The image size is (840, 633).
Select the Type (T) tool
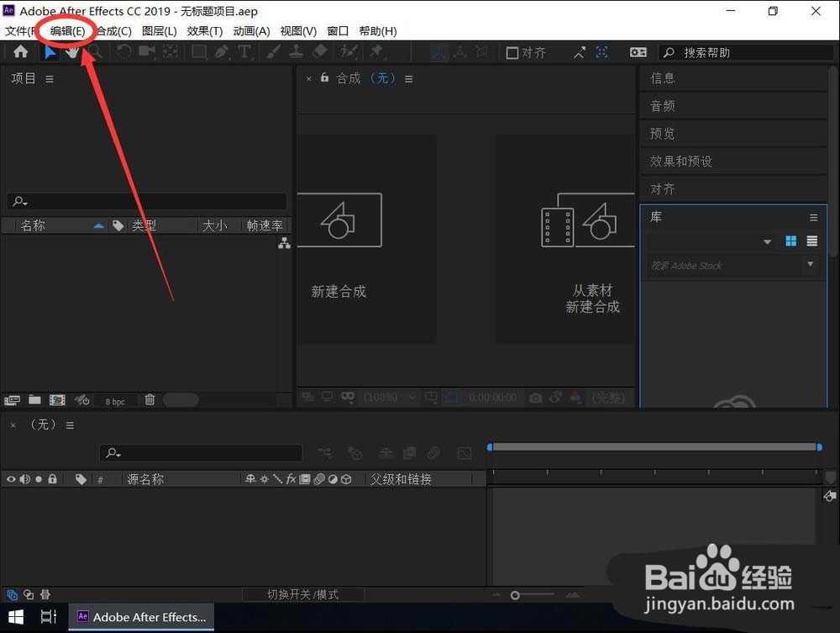[244, 52]
